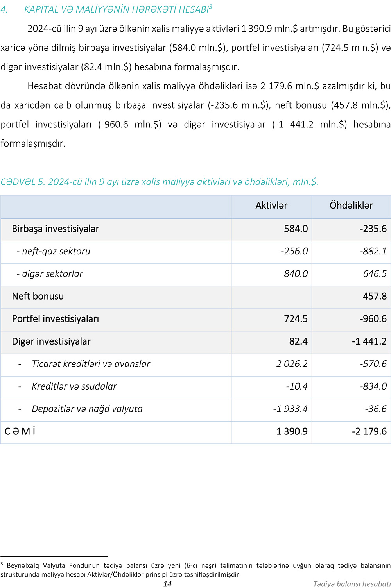
Task: Click the section 4 heading title
Action: (116, 10)
